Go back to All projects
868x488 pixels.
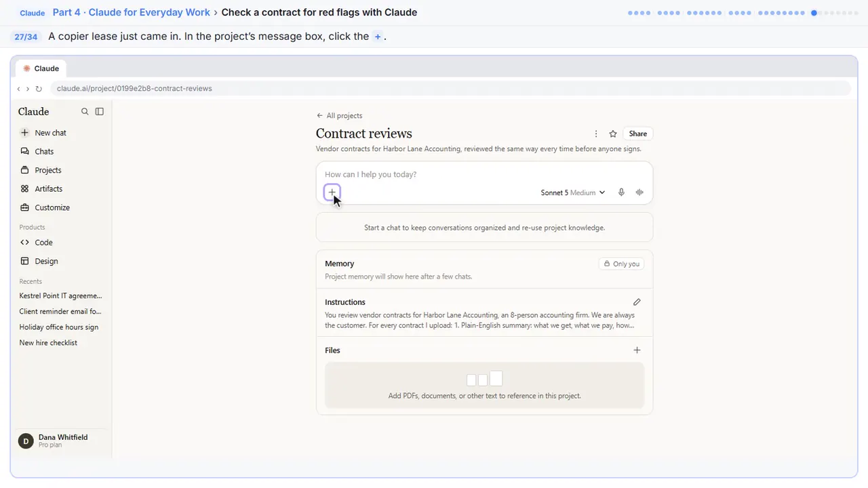click(339, 116)
